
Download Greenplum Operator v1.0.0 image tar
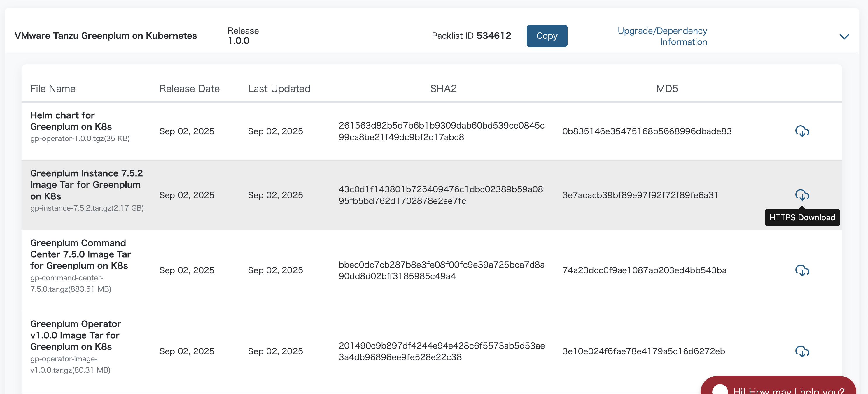click(802, 351)
